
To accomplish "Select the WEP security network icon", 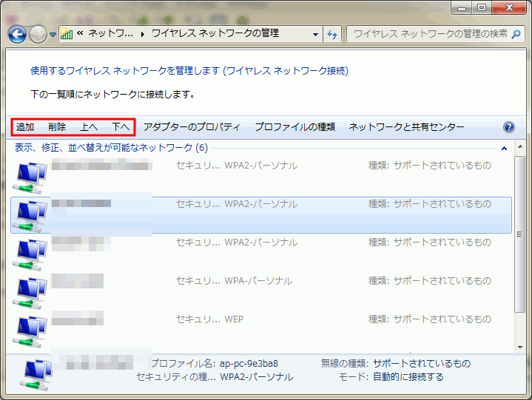I will point(32,329).
